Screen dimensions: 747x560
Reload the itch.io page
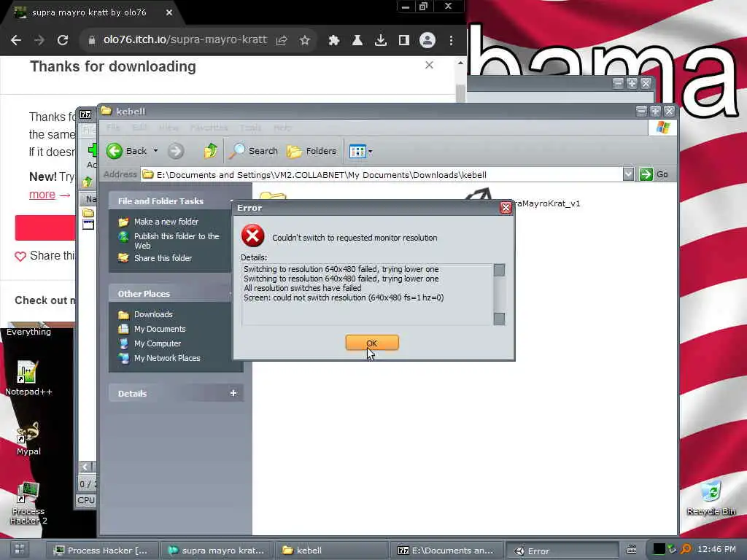[x=63, y=40]
